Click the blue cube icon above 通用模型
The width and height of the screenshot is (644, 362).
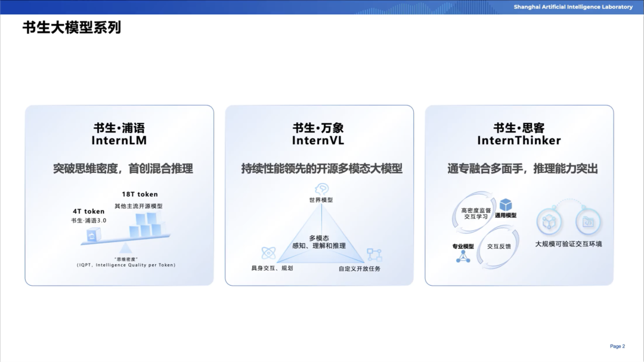click(x=506, y=205)
